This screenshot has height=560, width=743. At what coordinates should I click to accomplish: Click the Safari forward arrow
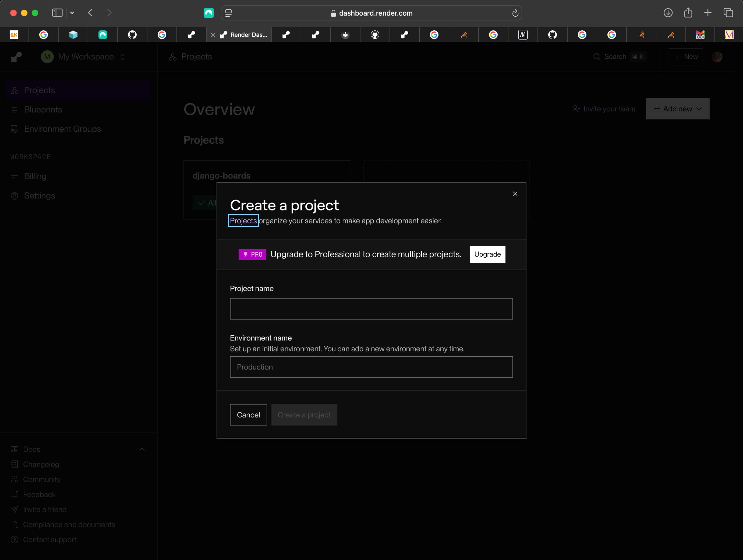pyautogui.click(x=109, y=13)
